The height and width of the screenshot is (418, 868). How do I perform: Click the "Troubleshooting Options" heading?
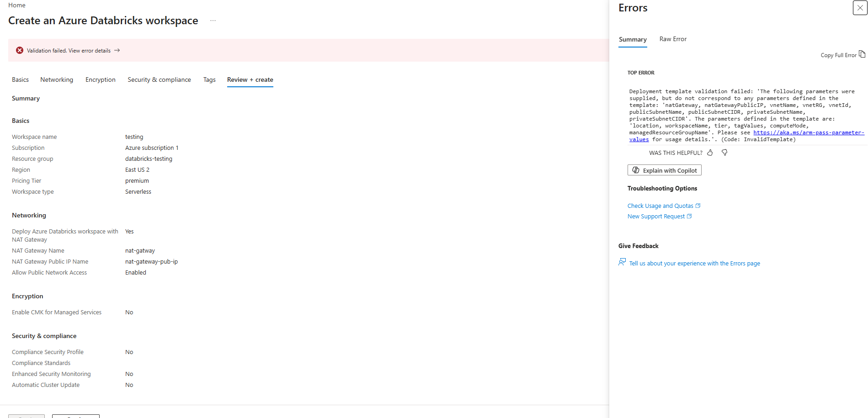[x=662, y=189]
